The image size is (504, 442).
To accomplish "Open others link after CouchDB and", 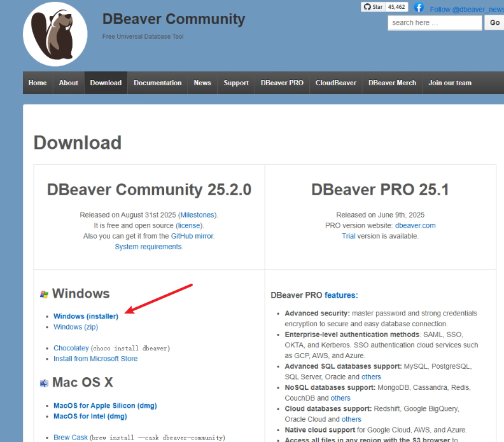I will [340, 398].
